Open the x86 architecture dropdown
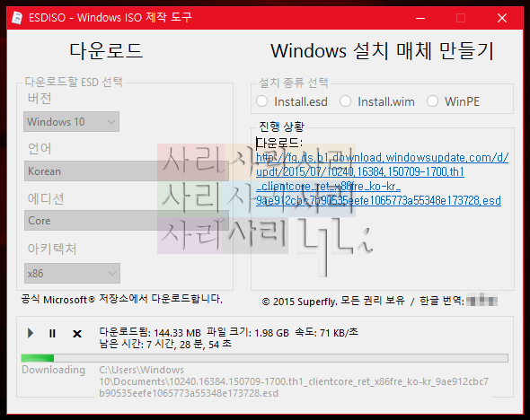The image size is (530, 420). pos(72,273)
